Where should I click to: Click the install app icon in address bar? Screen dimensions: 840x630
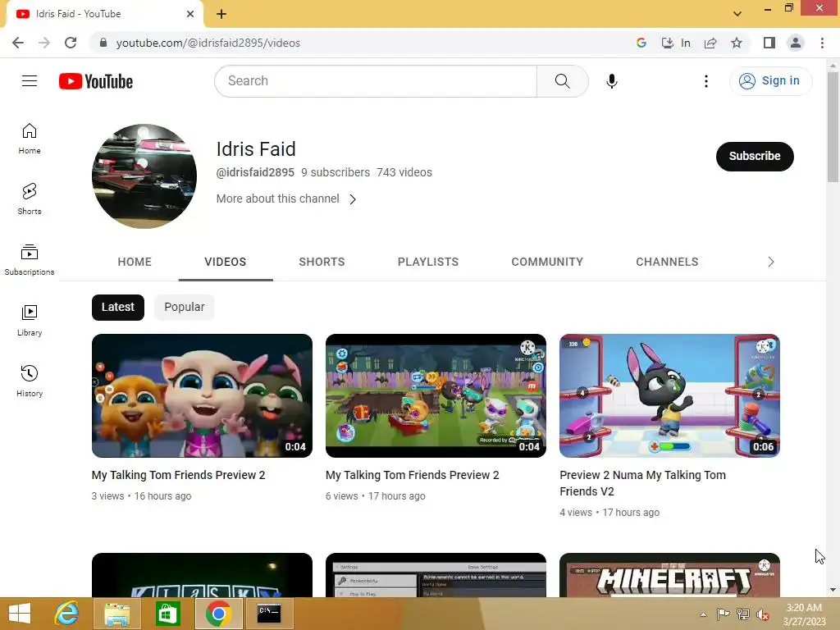click(667, 43)
